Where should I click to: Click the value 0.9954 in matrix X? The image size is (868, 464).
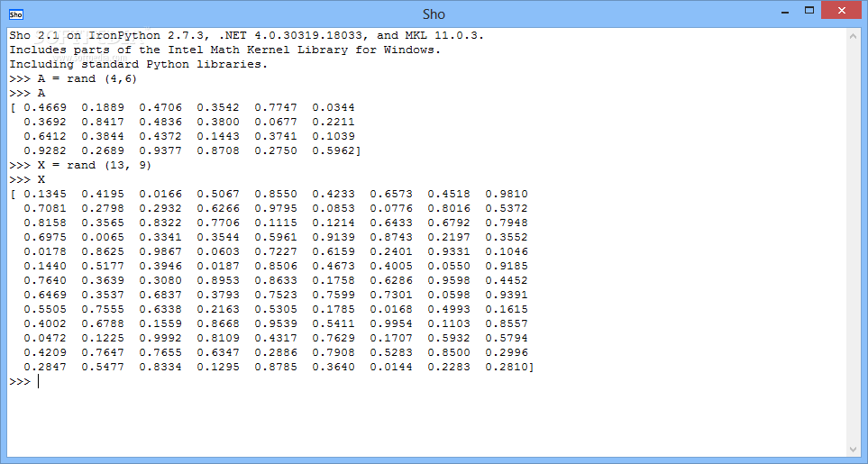pyautogui.click(x=391, y=323)
